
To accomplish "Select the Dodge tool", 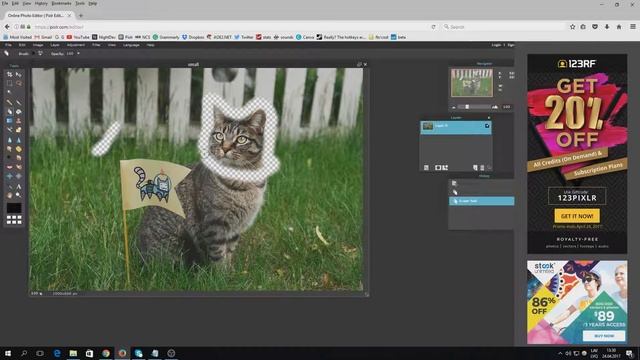I will (9, 158).
